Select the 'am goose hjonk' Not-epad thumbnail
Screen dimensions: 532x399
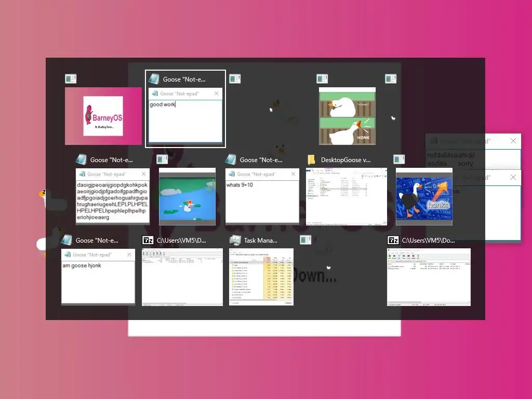[x=98, y=276]
